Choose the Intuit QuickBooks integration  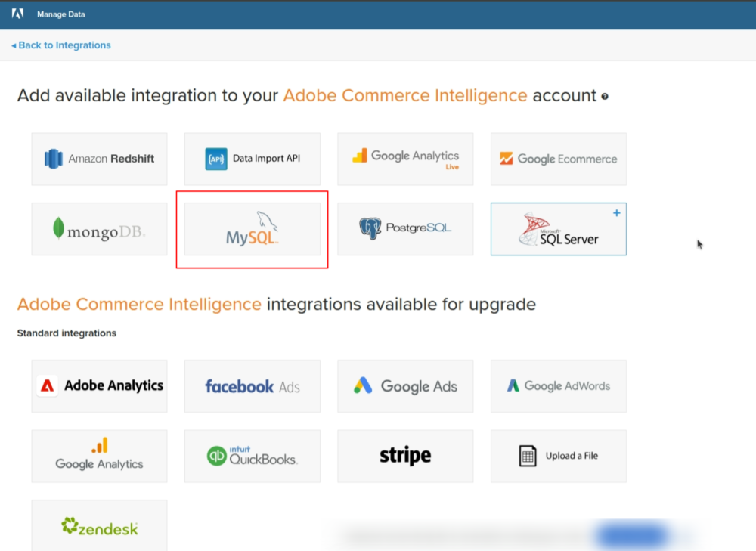click(x=252, y=456)
